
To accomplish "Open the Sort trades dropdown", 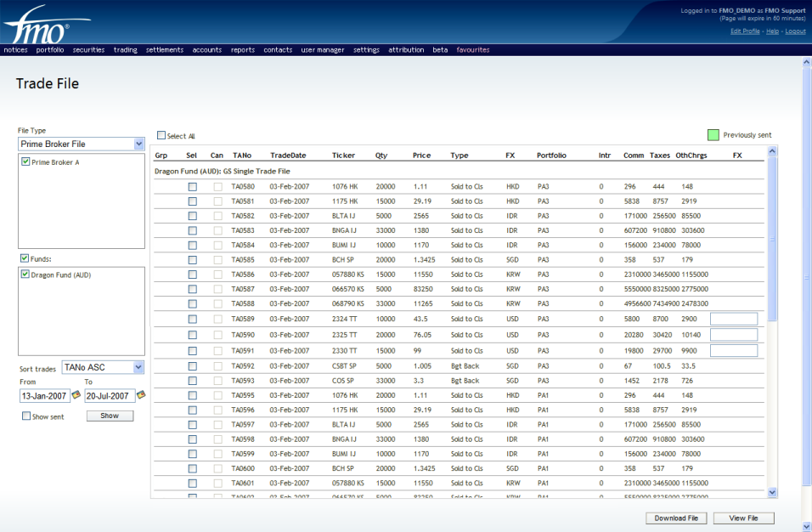I will (103, 367).
